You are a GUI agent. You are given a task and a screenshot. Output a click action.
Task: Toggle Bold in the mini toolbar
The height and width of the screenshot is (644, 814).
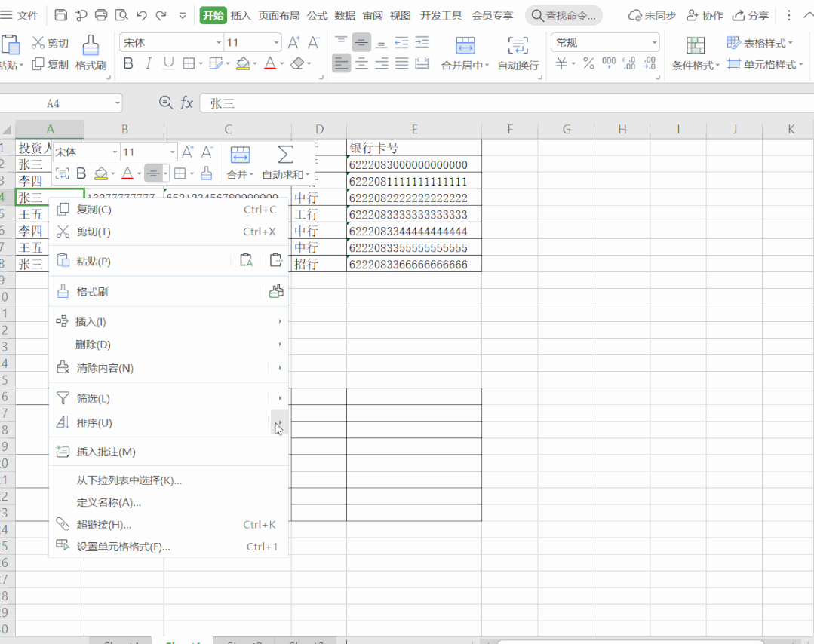tap(81, 173)
